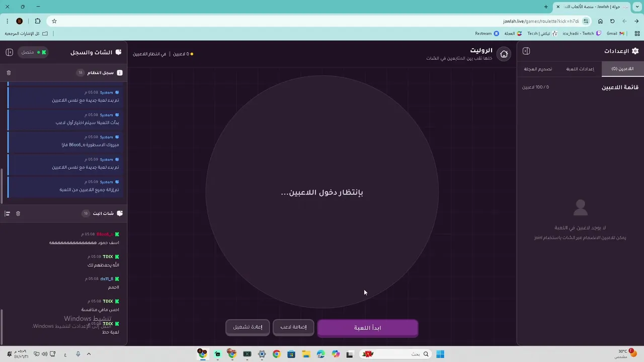
Task: Start the game with ابدأ اللعبة button
Action: tap(367, 328)
